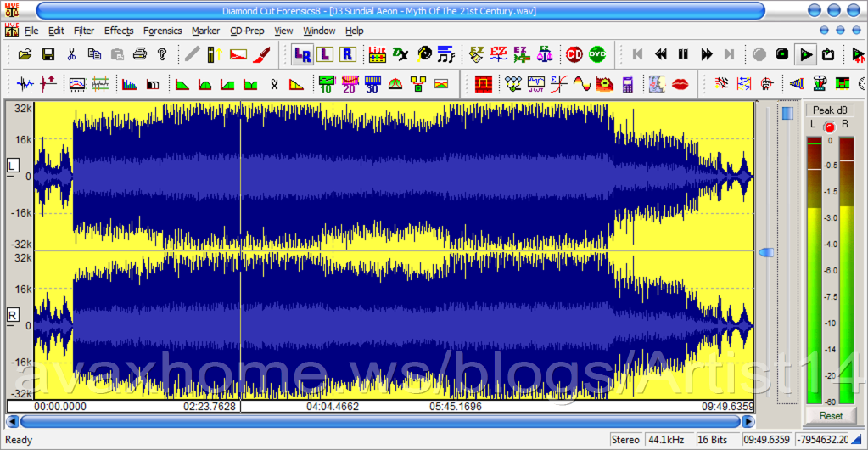
Task: Click the 44.1kHz status bar field
Action: point(668,440)
